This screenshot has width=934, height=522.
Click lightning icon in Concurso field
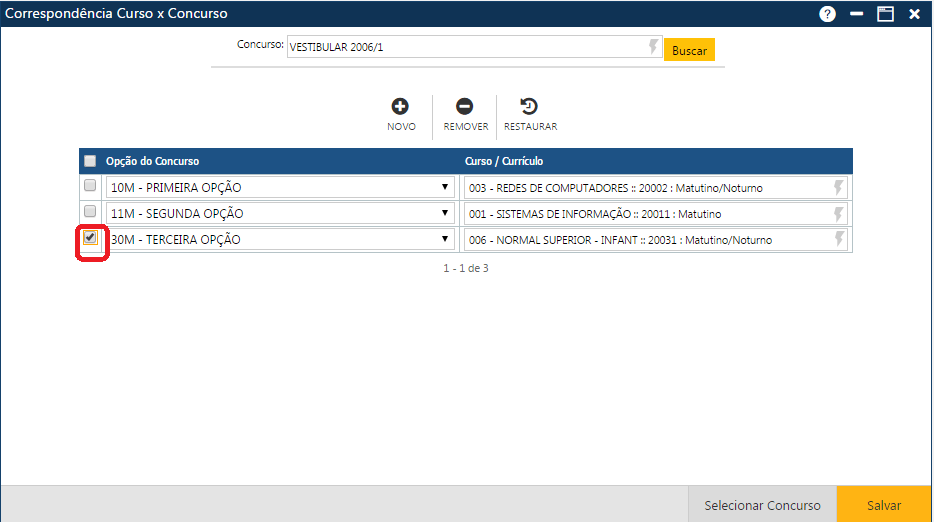point(652,47)
